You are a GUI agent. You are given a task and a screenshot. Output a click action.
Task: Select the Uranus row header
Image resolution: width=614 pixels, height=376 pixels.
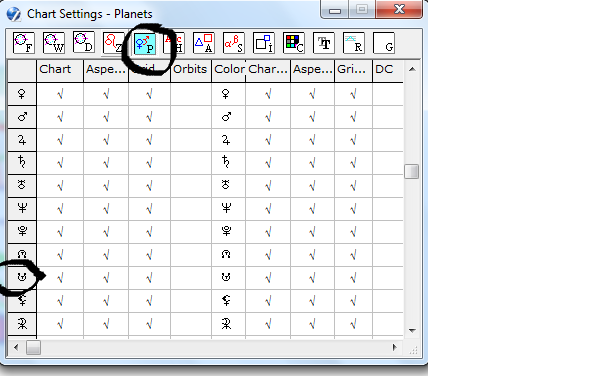22,186
